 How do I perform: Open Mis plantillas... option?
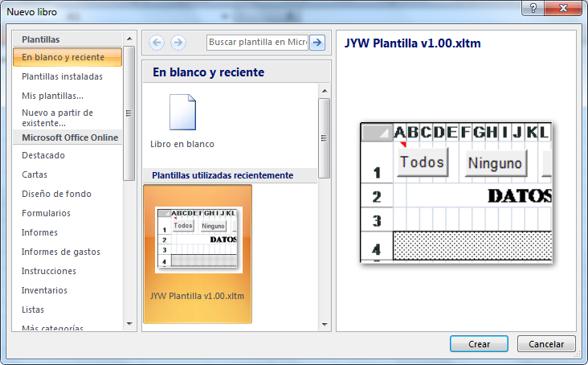[x=53, y=96]
